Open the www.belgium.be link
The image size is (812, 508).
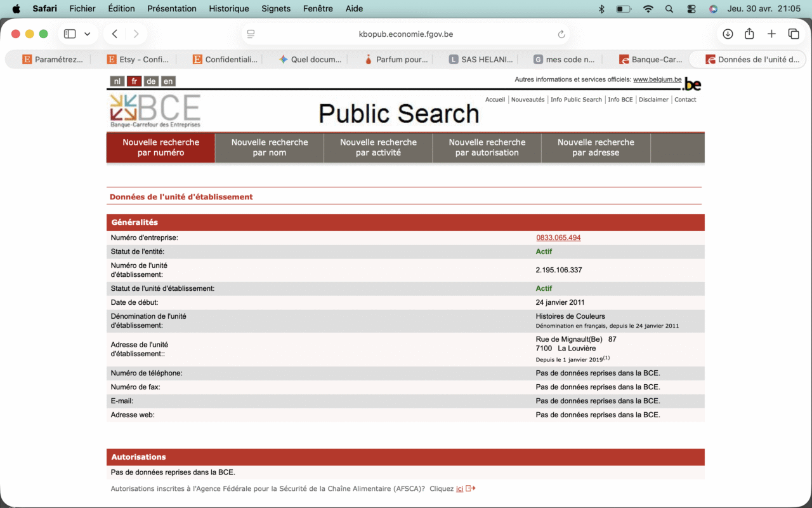(657, 79)
